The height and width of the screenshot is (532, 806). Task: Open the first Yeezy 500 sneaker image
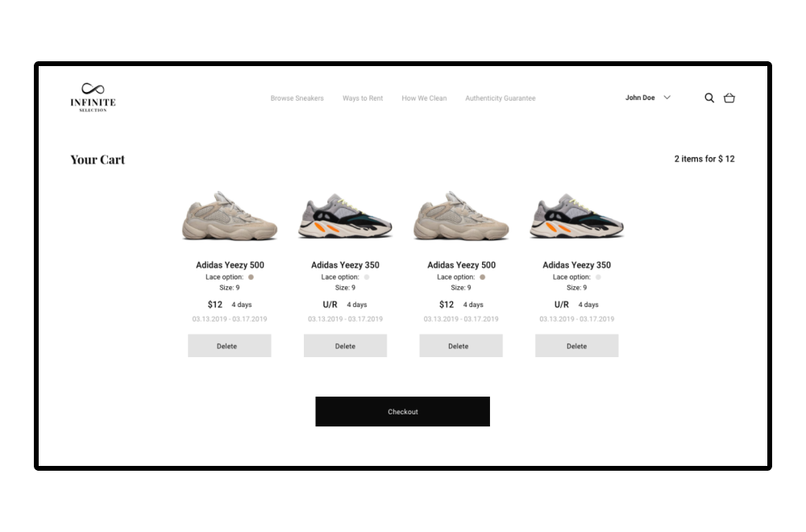click(229, 216)
